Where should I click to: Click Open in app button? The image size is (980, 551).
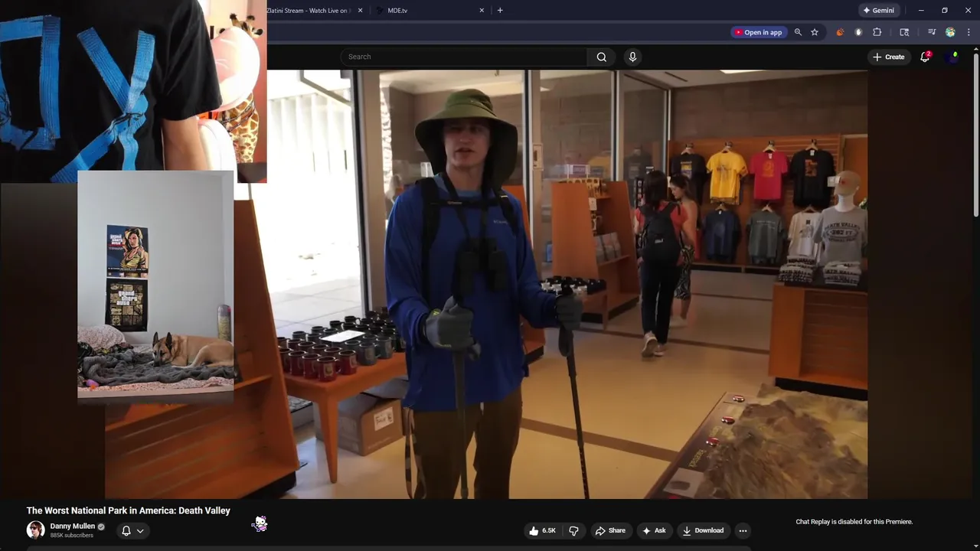coord(758,32)
